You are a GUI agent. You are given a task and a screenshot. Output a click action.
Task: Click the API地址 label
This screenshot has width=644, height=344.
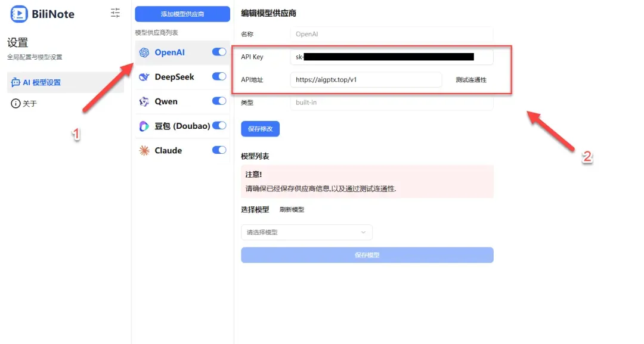252,80
